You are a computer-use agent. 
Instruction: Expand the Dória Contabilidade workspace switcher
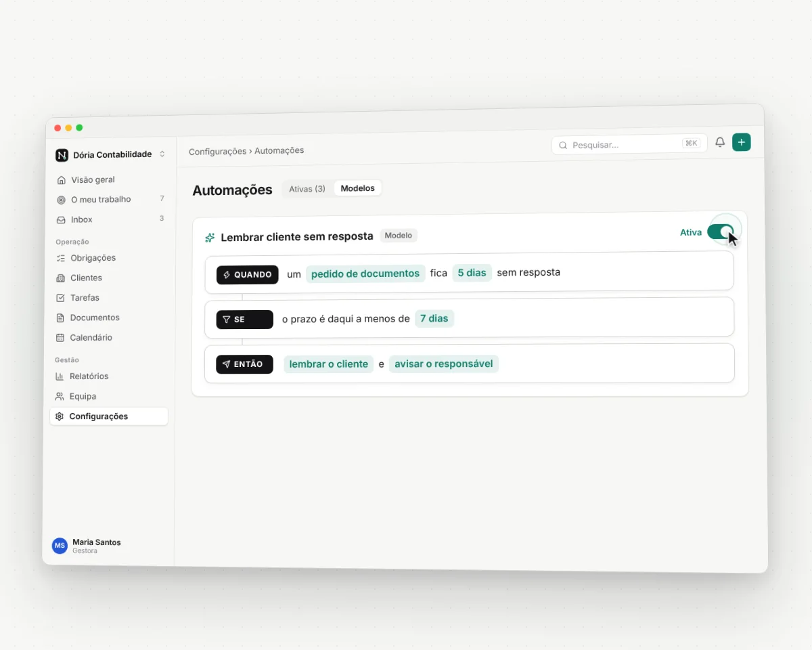click(162, 154)
